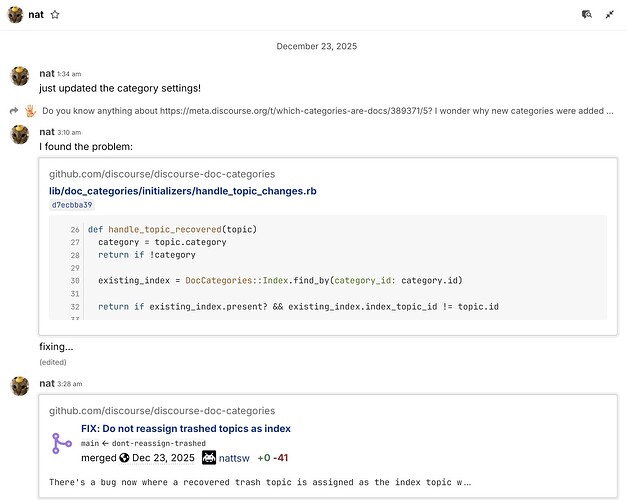Click code line 'def handle_topic_recovered(topic)'

coord(172,230)
